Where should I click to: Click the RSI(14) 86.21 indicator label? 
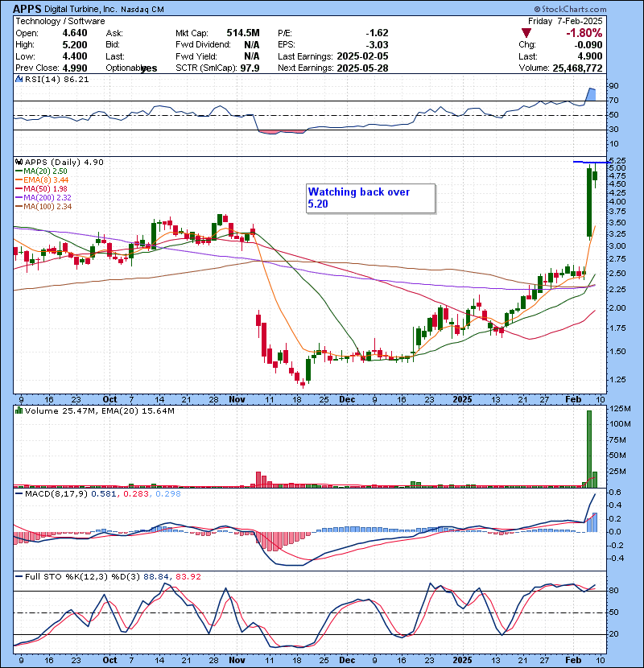click(x=56, y=79)
